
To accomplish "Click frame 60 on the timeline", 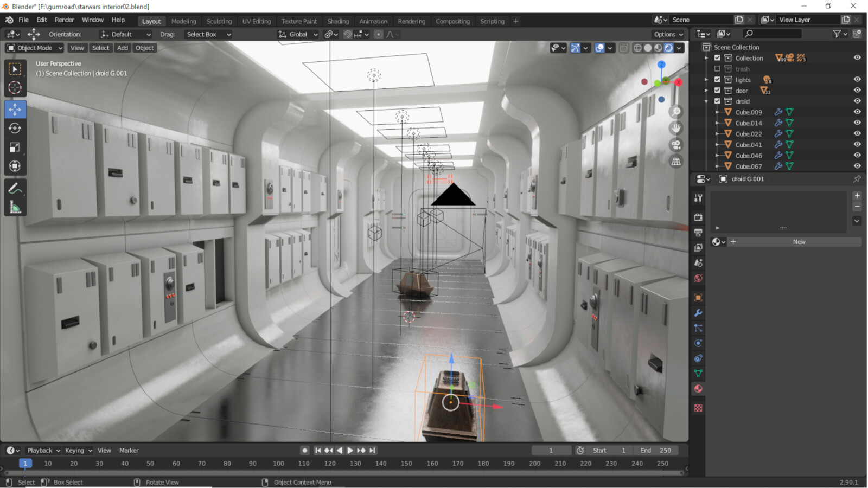I will (x=176, y=464).
